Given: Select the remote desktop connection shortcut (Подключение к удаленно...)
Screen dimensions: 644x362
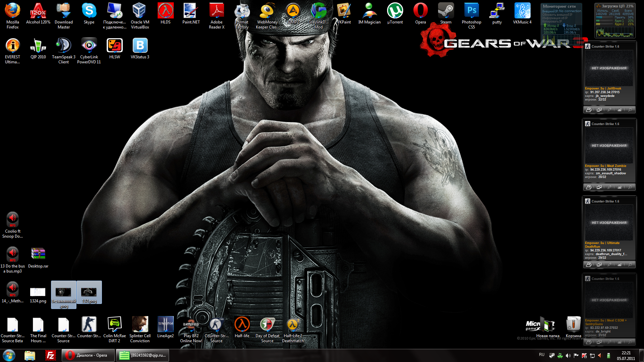Looking at the screenshot, I should click(115, 16).
